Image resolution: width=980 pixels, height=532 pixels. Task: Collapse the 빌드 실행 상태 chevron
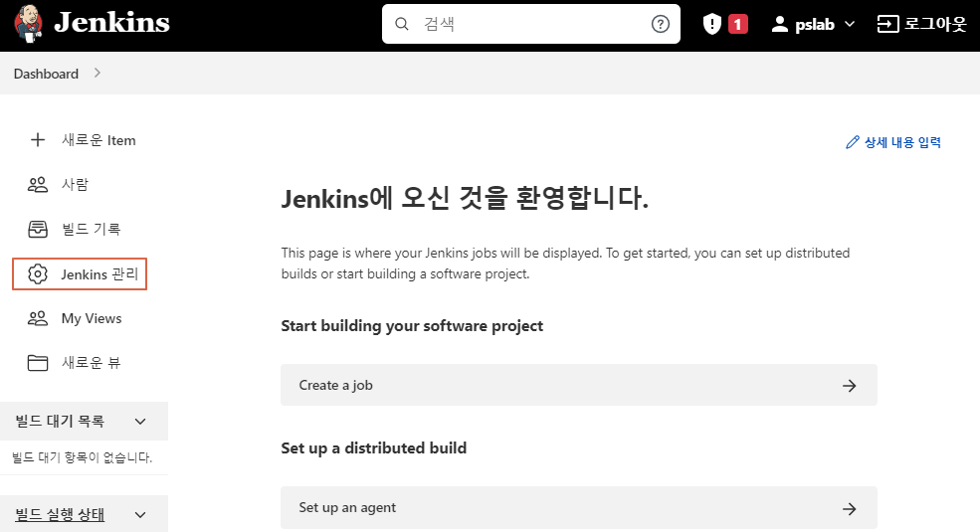click(140, 515)
